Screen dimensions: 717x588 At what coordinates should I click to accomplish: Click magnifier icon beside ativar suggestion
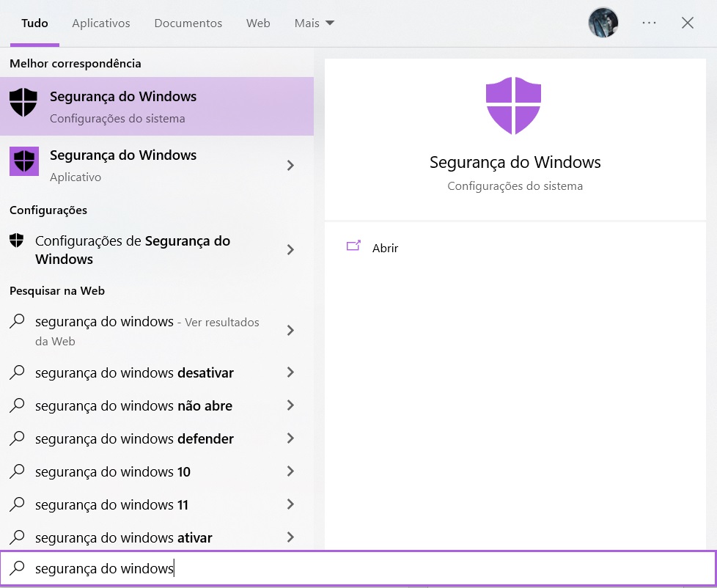click(17, 537)
